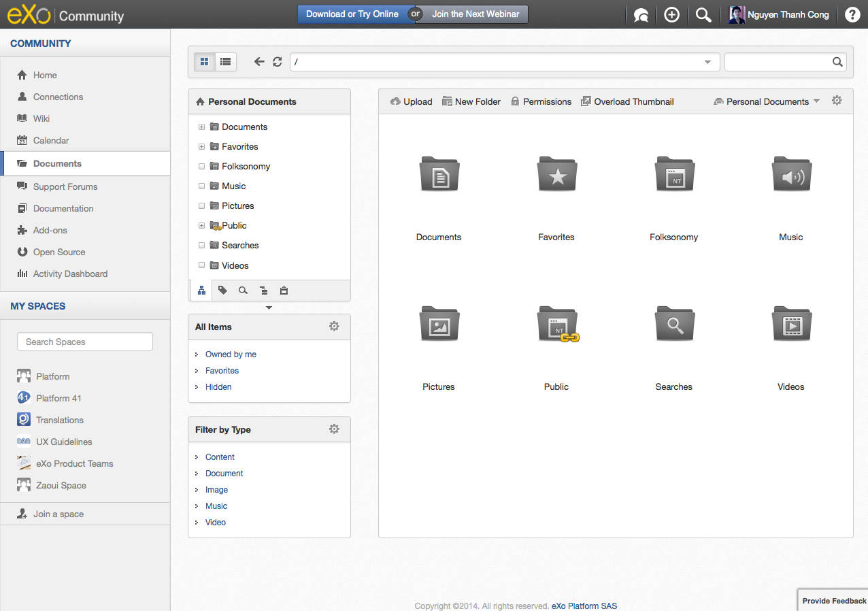Viewport: 868px width, 611px height.
Task: Filter by Image type link
Action: (216, 490)
